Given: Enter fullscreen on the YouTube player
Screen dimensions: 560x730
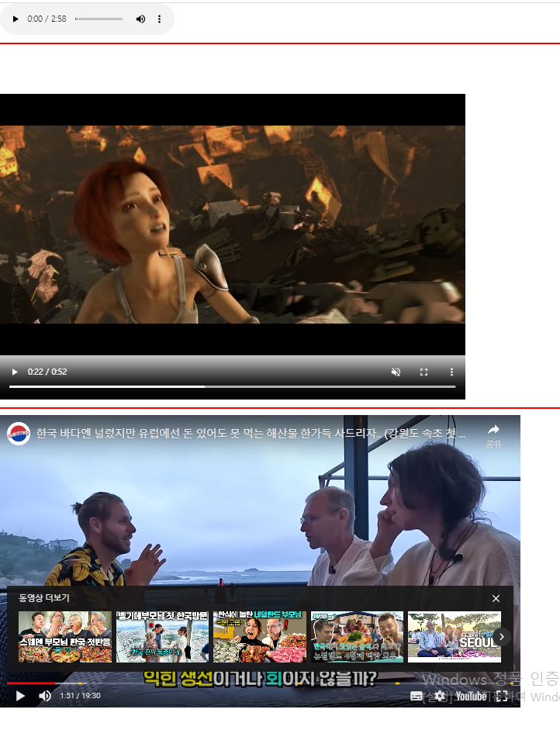Looking at the screenshot, I should [501, 696].
